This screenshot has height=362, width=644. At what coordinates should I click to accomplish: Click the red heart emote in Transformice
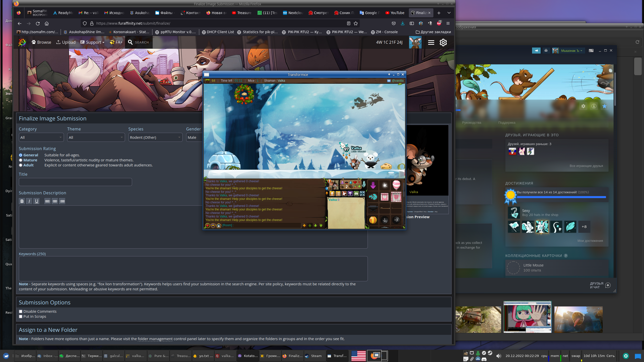pyautogui.click(x=355, y=182)
